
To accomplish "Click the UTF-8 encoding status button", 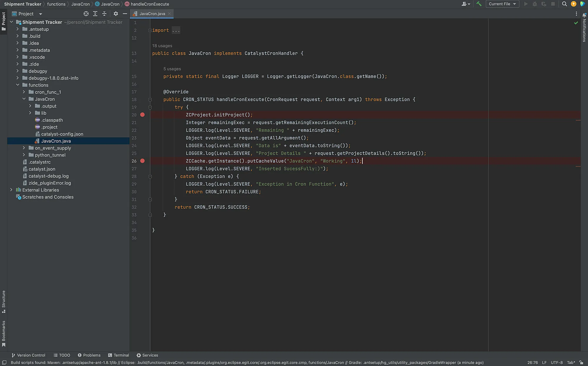I will coord(557,362).
